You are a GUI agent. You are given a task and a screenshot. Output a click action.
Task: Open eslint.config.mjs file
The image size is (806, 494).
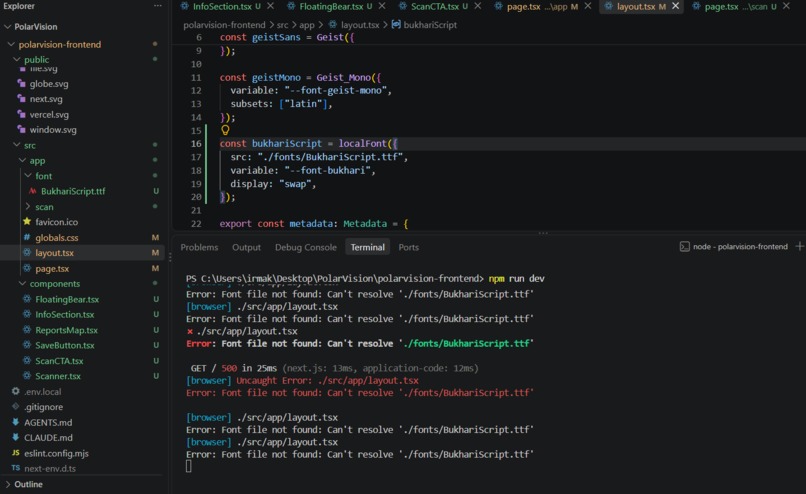[x=56, y=453]
